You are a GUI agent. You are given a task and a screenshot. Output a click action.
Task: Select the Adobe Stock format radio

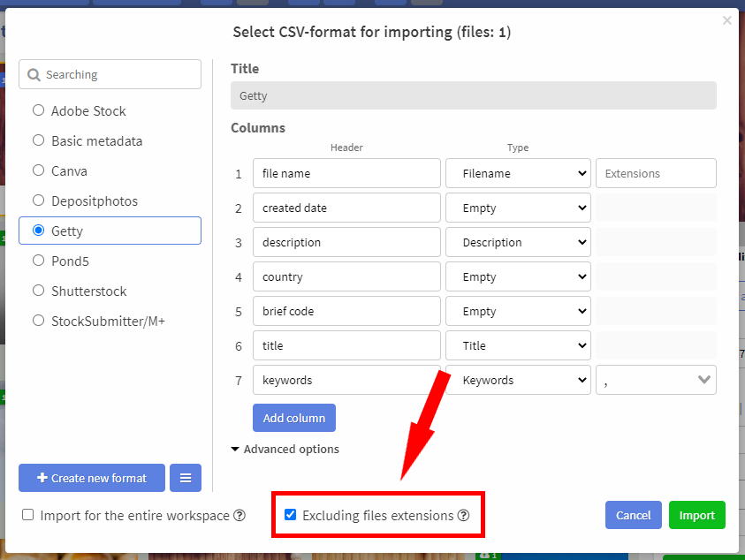pos(39,110)
